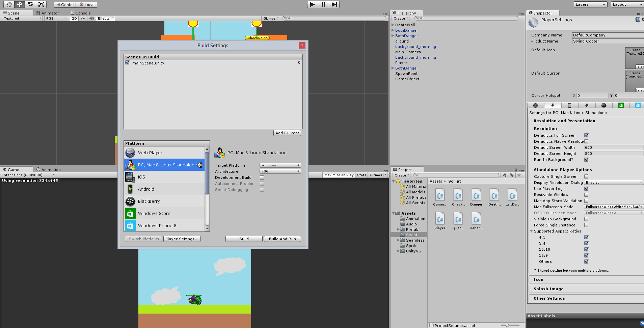Select the Move tool in top toolbar

[20, 4]
